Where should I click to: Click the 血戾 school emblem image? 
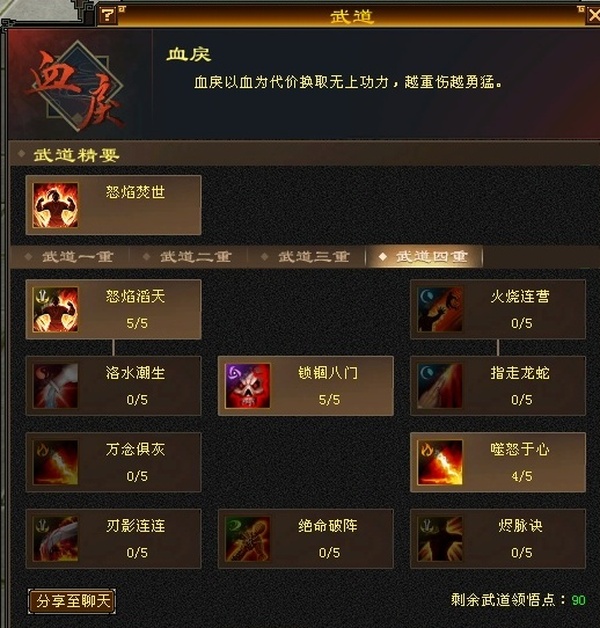click(76, 86)
